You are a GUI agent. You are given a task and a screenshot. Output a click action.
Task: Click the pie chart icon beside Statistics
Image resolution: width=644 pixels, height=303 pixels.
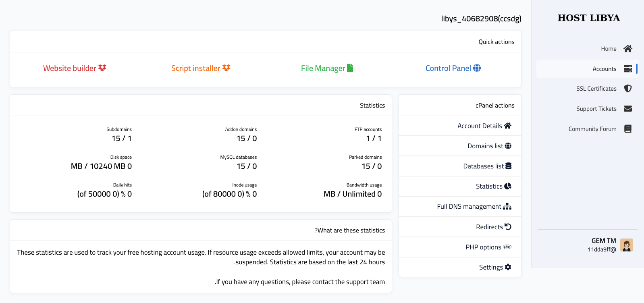pyautogui.click(x=508, y=186)
